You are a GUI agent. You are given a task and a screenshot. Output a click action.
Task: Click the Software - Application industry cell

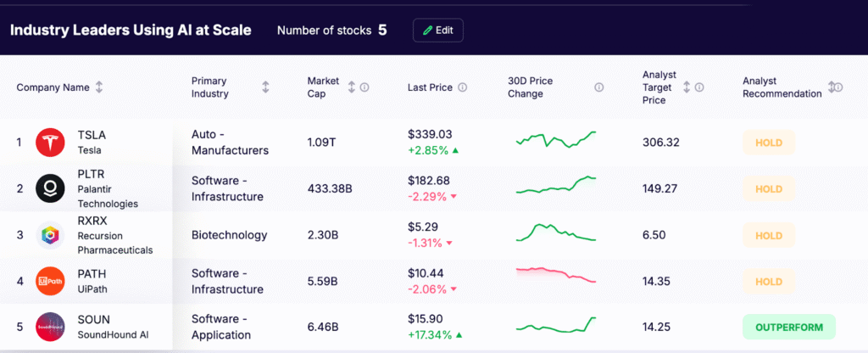[x=221, y=327]
